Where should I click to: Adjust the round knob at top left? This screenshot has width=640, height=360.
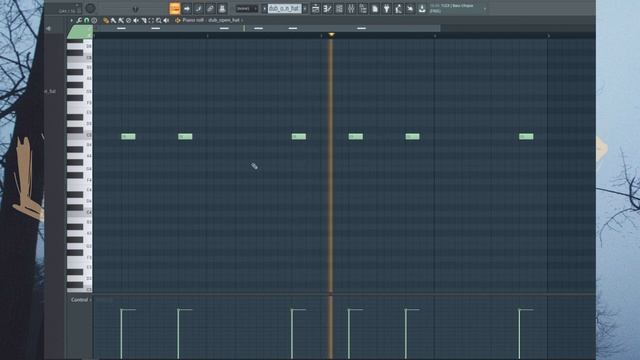pyautogui.click(x=90, y=8)
